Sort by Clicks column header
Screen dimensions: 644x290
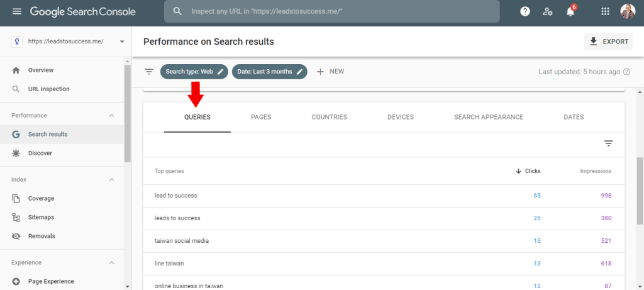(528, 171)
